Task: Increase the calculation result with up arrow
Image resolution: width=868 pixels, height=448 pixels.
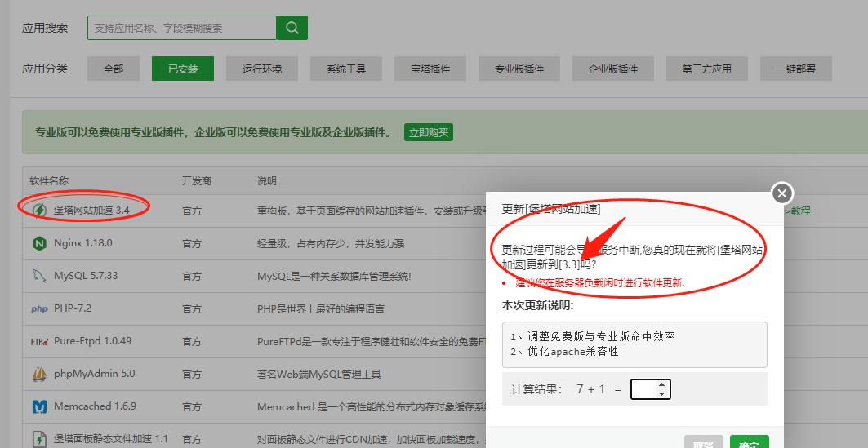Action: [x=662, y=384]
